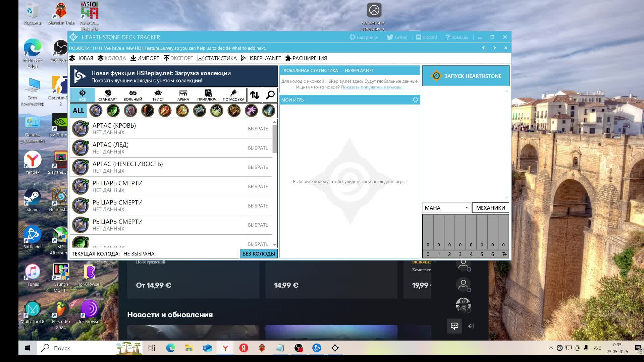Select the АРТАС (НЕЧЕСТИВОСТЬ) deck

coord(171,167)
